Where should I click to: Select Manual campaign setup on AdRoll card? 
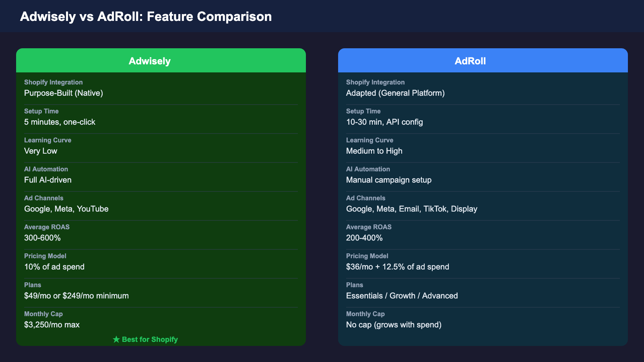(388, 180)
